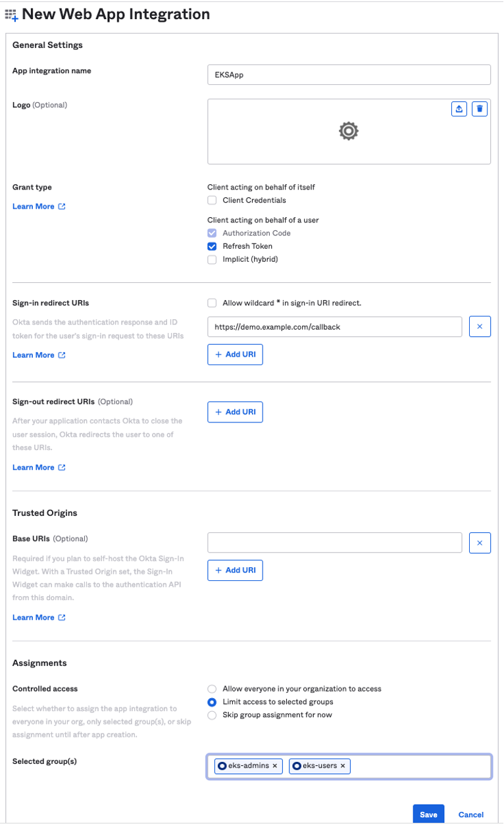Image resolution: width=504 pixels, height=829 pixels.
Task: Cancel creating the integration
Action: 470,815
